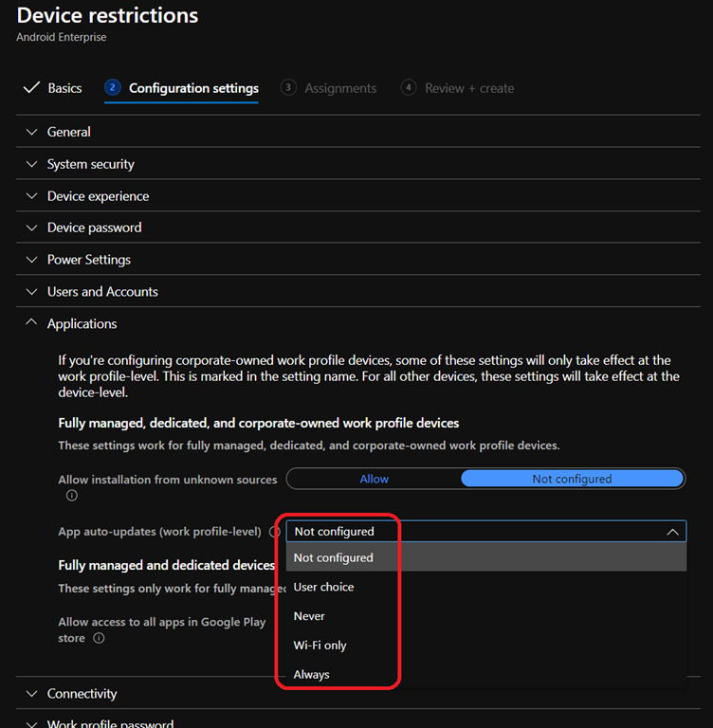Click the step 3 Assignments number badge

point(288,88)
